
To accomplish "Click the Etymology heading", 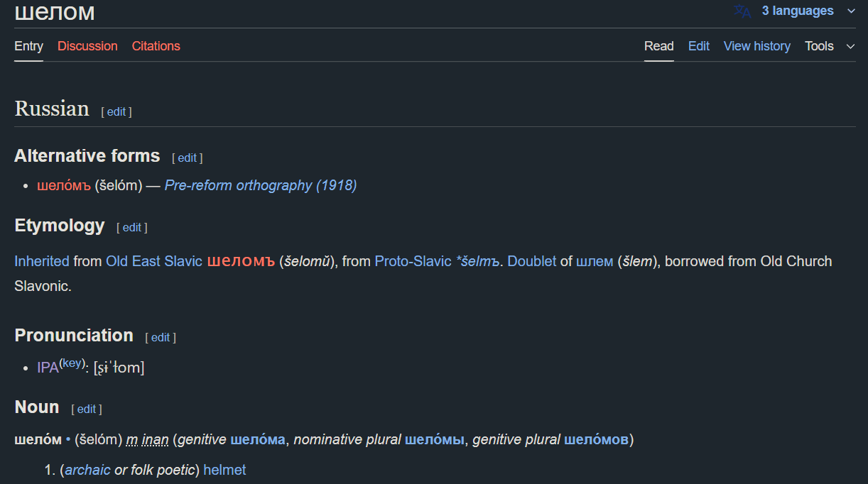I will click(60, 226).
